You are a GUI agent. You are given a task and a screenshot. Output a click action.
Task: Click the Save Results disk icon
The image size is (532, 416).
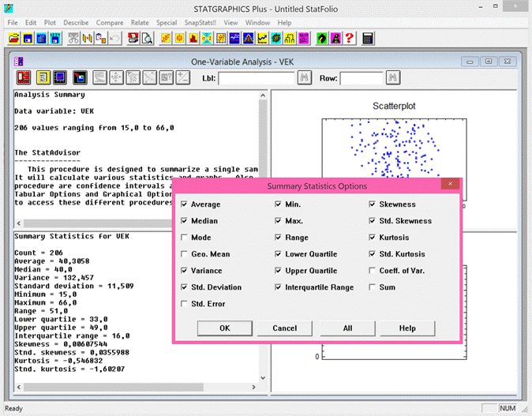81,77
